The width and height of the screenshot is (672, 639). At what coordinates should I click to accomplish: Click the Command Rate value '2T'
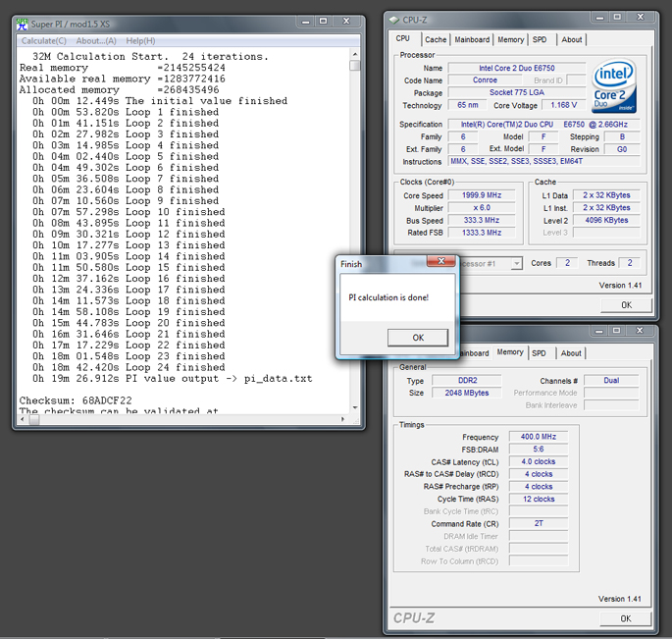[539, 523]
